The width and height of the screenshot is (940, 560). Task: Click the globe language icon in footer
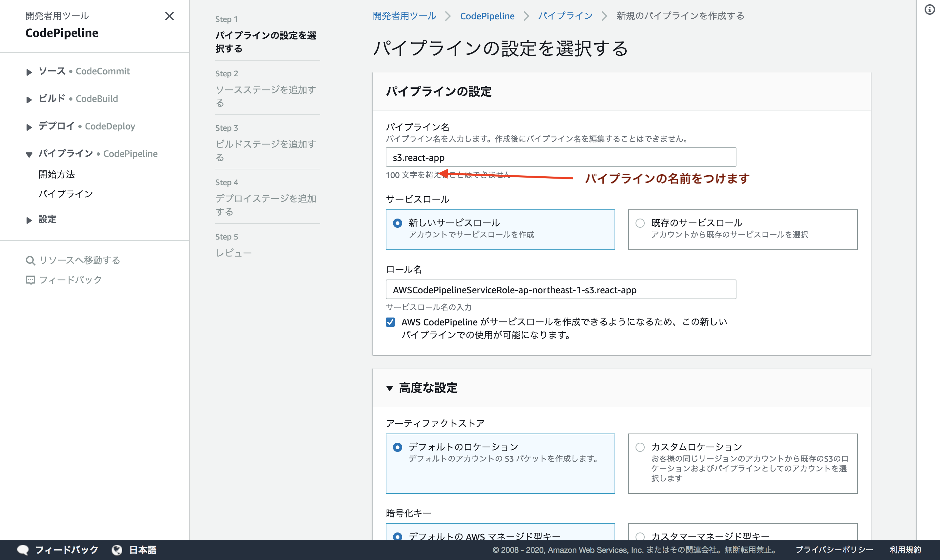point(117,550)
